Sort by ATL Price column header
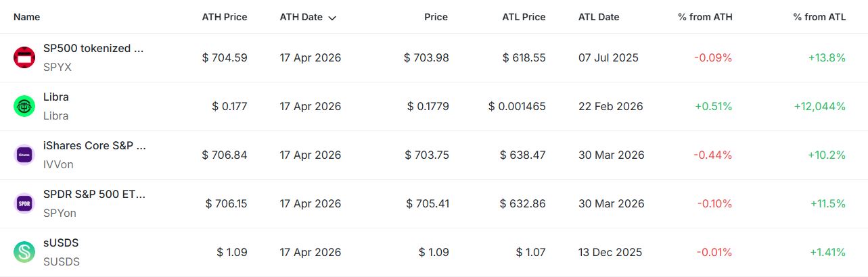This screenshot has height=277, width=868. pos(524,17)
